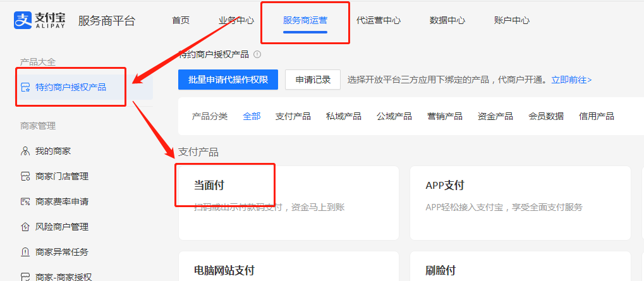Open the 刷脸付 product card
The image size is (644, 281).
tap(520, 266)
